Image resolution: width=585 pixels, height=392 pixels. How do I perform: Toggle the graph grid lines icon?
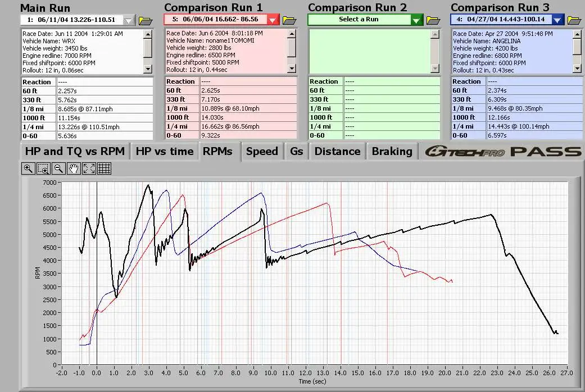pyautogui.click(x=104, y=168)
